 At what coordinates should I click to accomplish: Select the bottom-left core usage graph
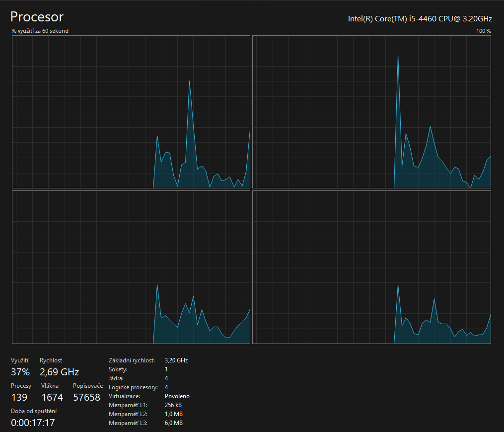point(131,267)
